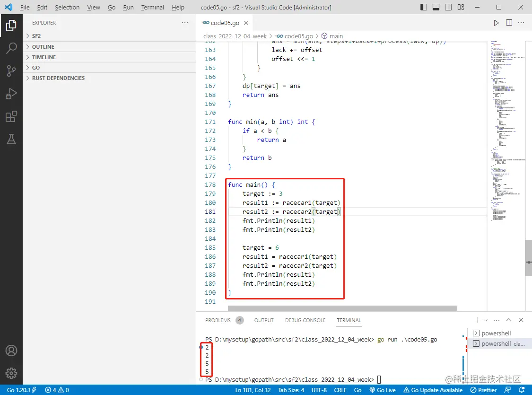Customize layout icon in title bar
Image resolution: width=532 pixels, height=395 pixels.
(x=461, y=7)
